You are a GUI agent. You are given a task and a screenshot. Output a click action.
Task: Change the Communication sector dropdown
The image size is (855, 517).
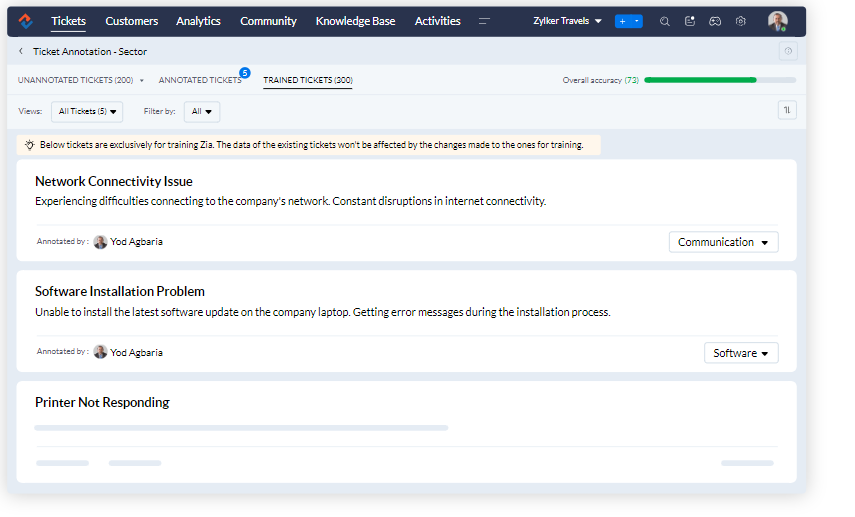click(x=723, y=242)
